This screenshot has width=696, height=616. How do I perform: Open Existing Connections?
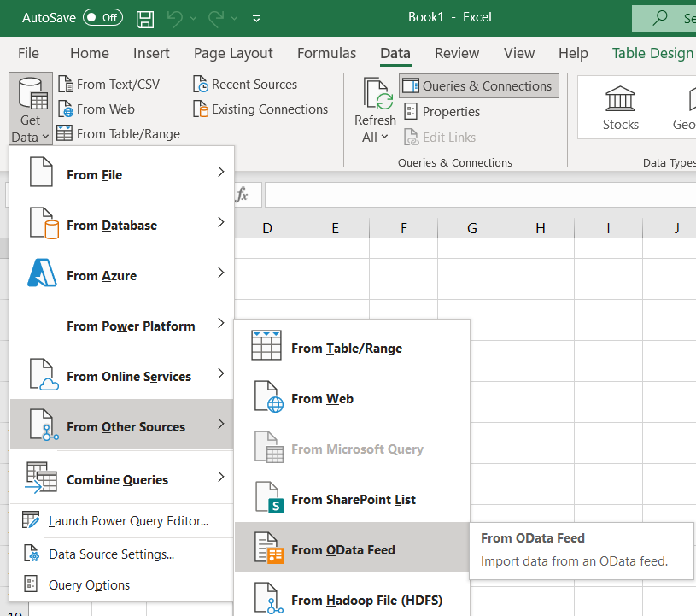point(260,109)
